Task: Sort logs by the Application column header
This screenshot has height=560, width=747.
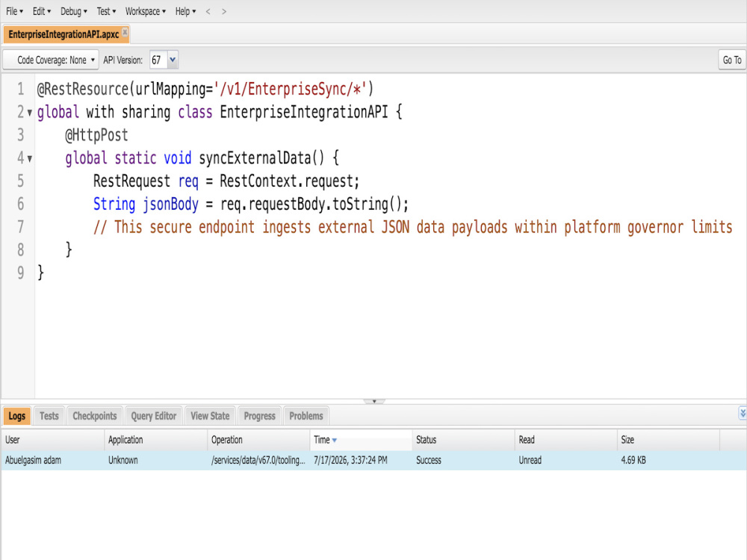Action: tap(156, 440)
